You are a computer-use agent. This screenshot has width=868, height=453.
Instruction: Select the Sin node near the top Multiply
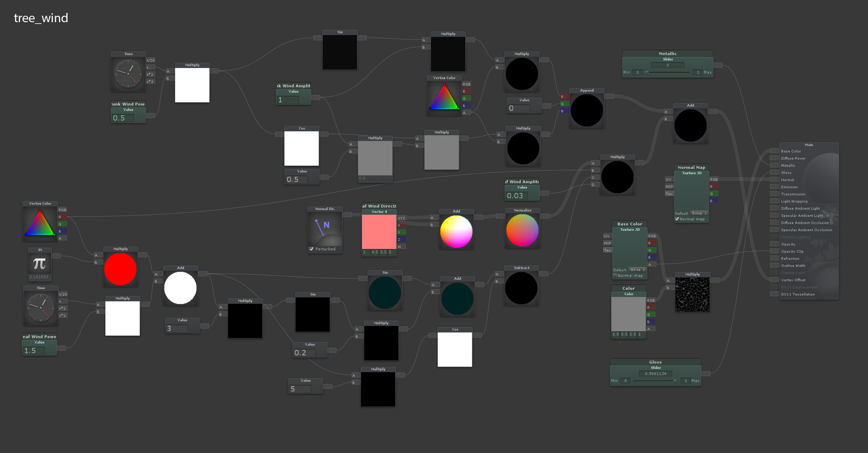click(340, 51)
